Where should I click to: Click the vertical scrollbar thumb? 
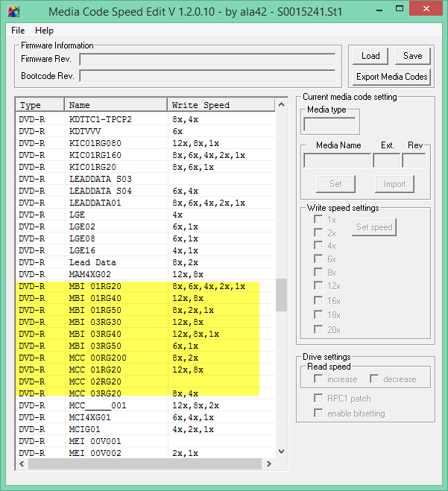tap(281, 294)
